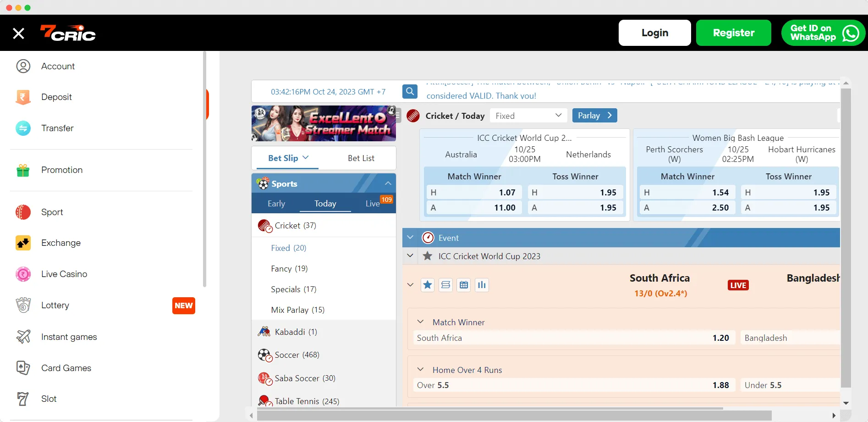Expand the Bet Slip dropdown arrow
Screen dimensions: 868x422
(306, 157)
